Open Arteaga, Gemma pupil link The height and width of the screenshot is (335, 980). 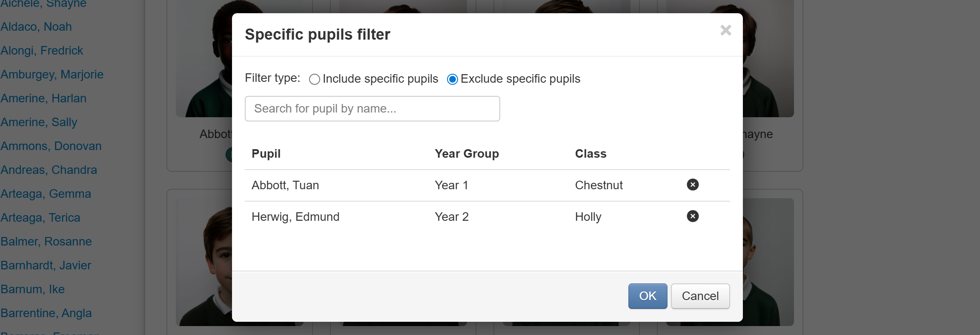[x=46, y=194]
